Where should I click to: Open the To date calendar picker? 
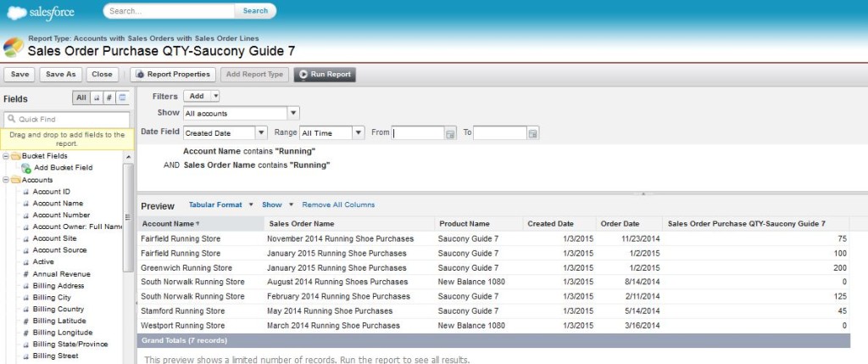coord(532,133)
